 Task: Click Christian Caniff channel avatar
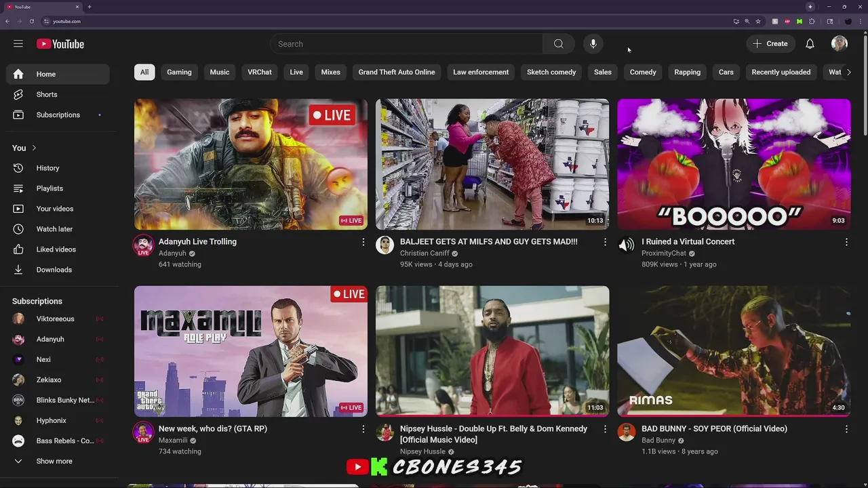tap(384, 245)
